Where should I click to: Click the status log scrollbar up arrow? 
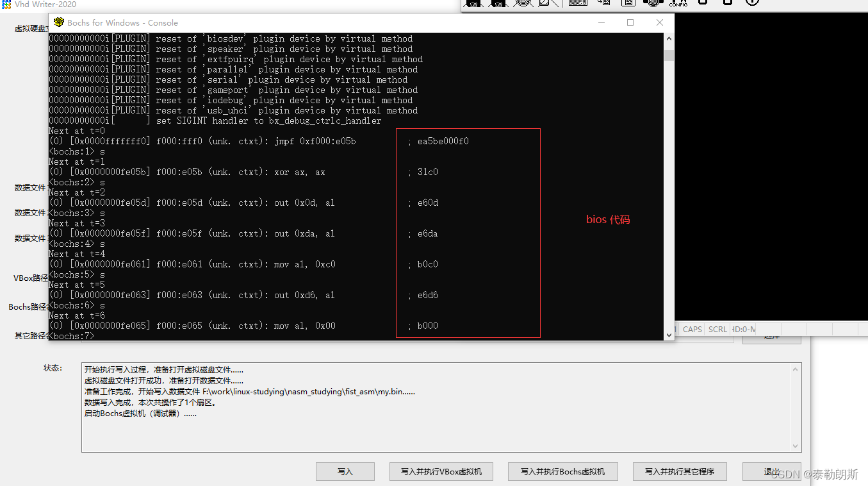796,369
